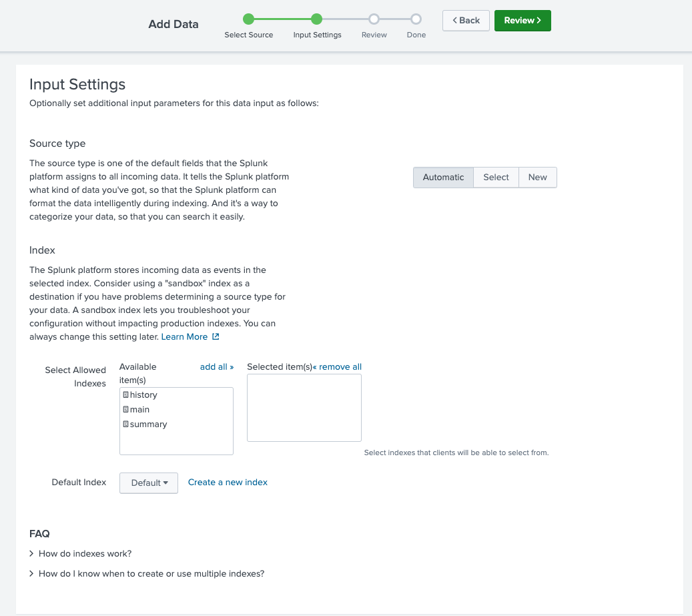This screenshot has width=692, height=616.
Task: Open "Create a new index" link
Action: [228, 482]
